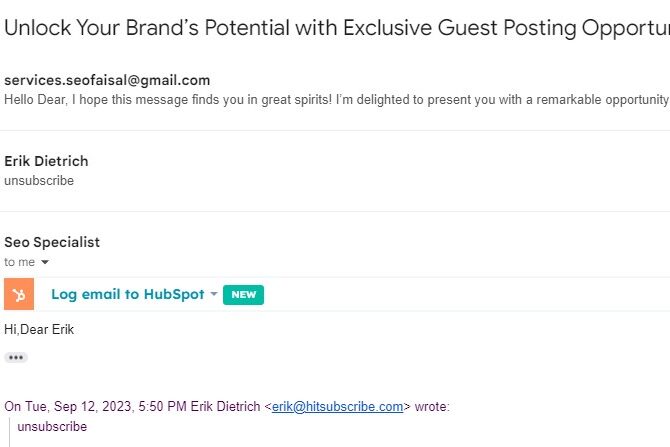This screenshot has height=447, width=670.
Task: Open the Log email to HubSpot link
Action: pos(127,294)
